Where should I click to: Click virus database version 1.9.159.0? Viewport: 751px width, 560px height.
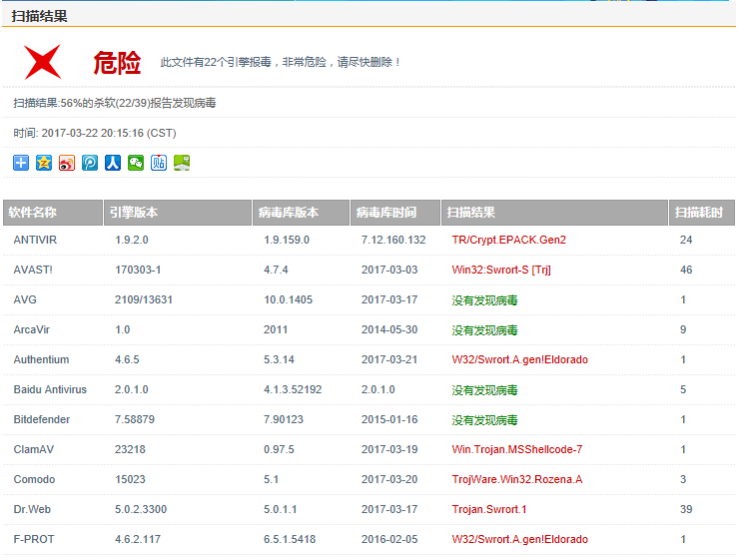[287, 240]
